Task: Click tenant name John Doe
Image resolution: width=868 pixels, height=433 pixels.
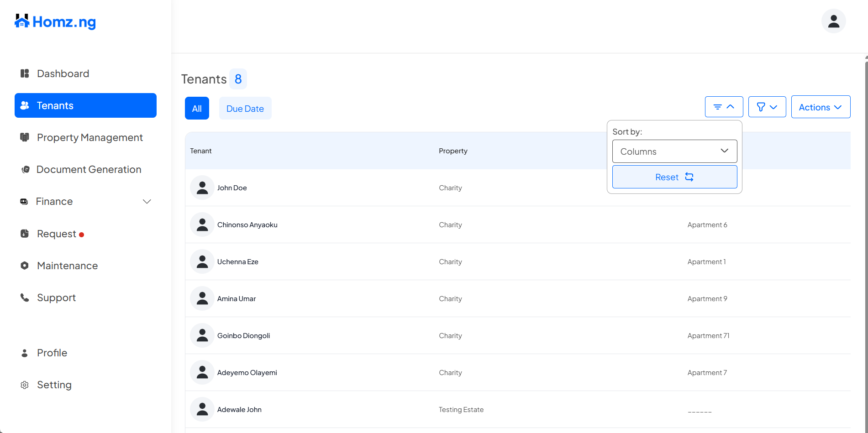Action: (232, 188)
